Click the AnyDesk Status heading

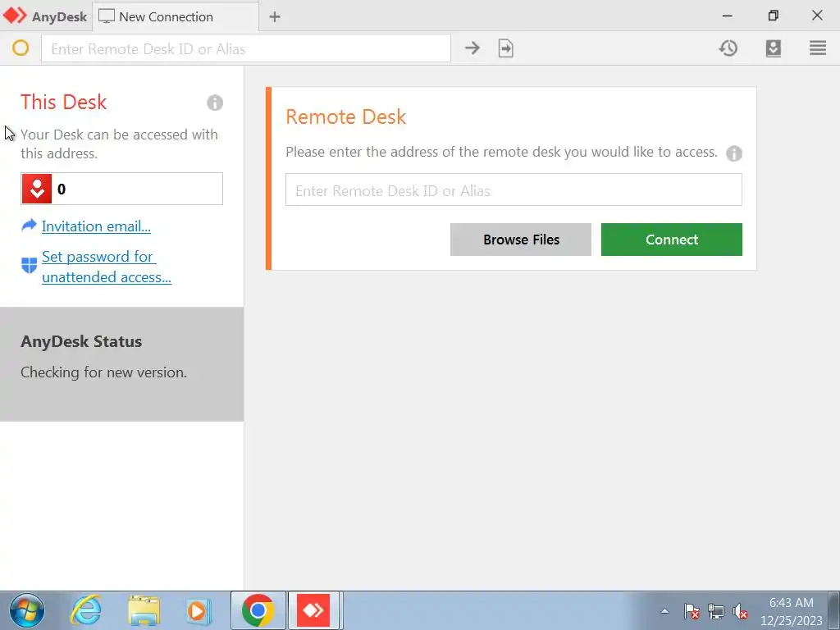[81, 342]
